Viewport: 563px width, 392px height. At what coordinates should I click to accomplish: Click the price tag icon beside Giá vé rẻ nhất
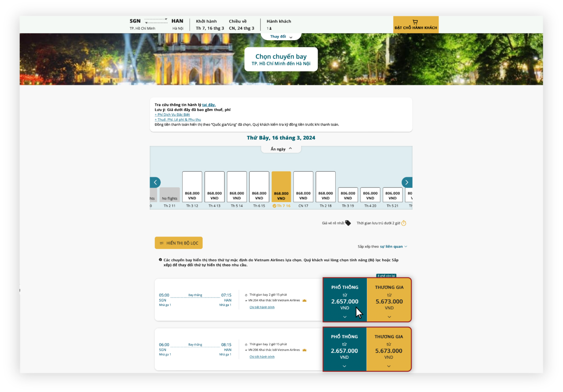(349, 223)
